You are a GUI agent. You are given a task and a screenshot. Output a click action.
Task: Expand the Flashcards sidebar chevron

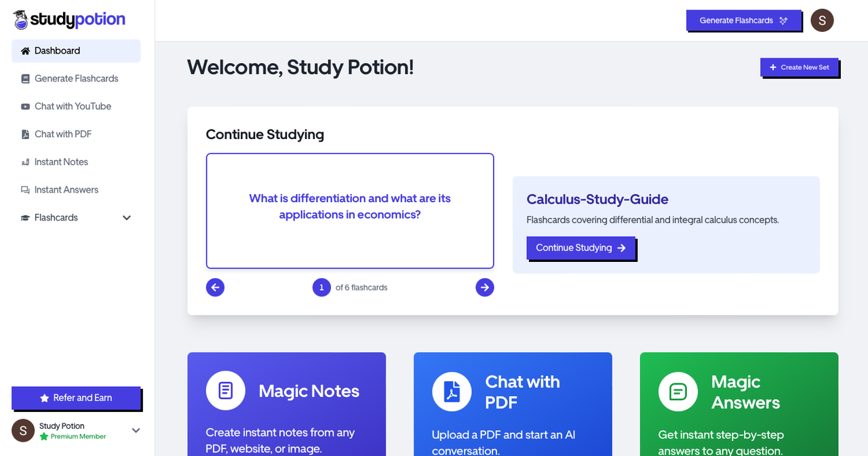127,218
